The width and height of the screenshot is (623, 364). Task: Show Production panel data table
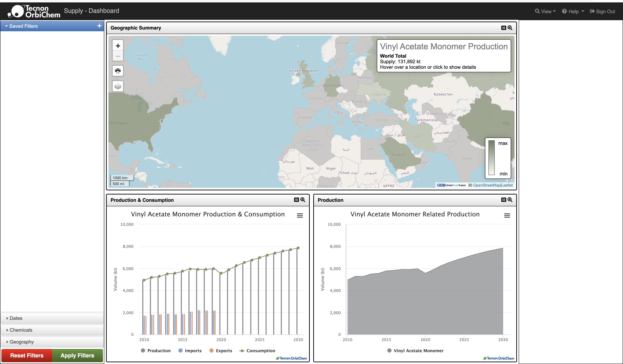click(x=503, y=200)
